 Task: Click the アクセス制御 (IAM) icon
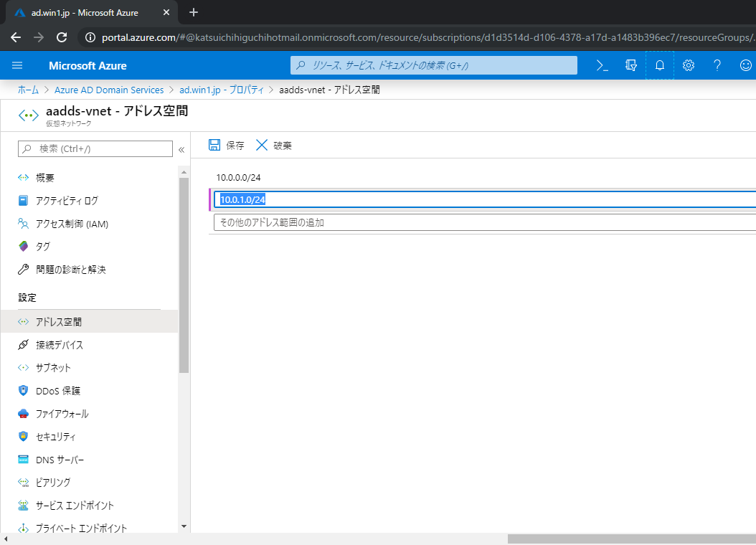23,224
